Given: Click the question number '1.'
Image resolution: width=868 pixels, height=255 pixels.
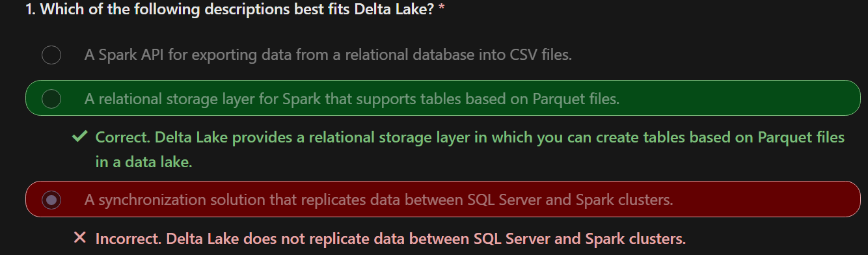Looking at the screenshot, I should tap(31, 11).
